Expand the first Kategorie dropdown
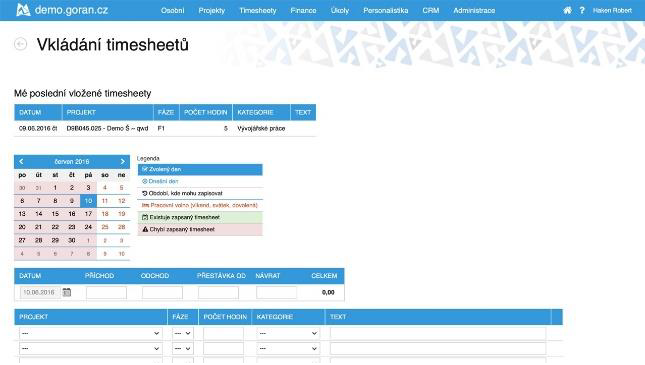Screen dimensions: 645x365 [288, 333]
